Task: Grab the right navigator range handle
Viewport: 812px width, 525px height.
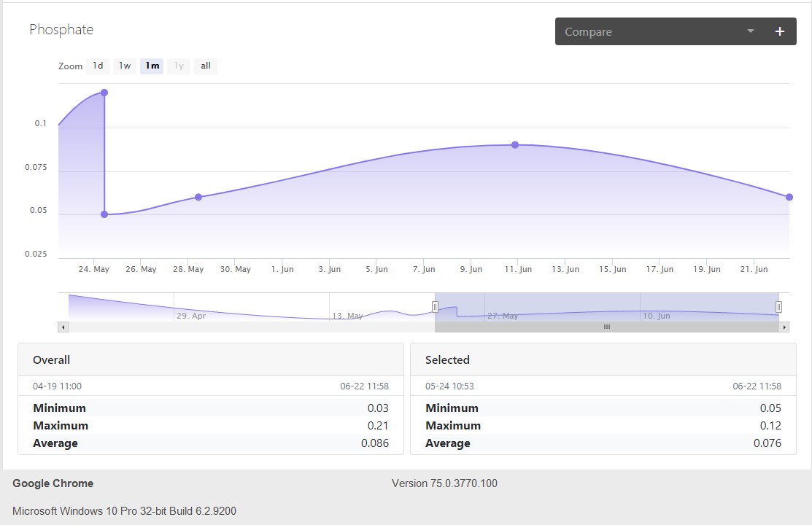Action: pos(778,307)
